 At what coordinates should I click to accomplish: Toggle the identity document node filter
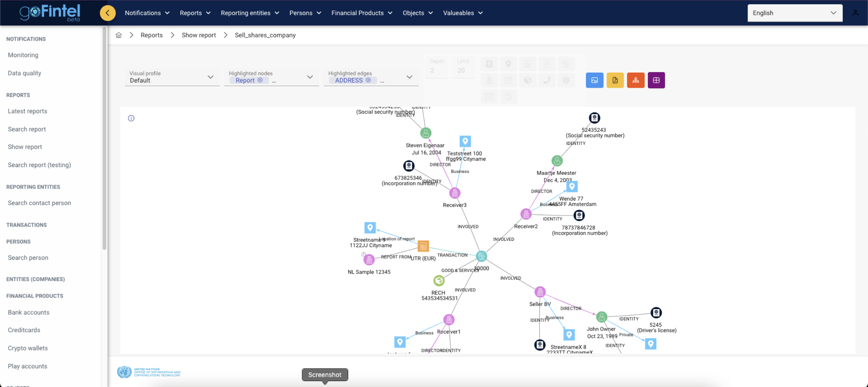coord(489,64)
